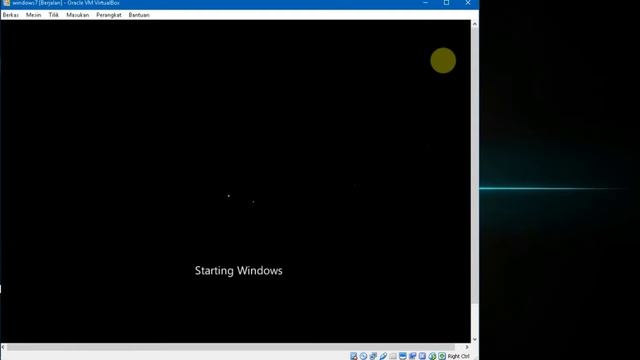Open the Bantuan menu
Viewport: 640px width, 360px height.
139,15
